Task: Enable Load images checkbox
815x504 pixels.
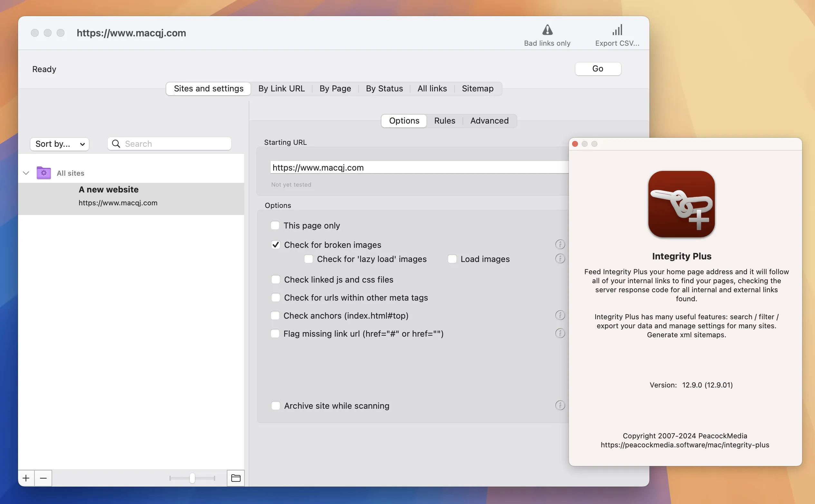Action: point(452,259)
